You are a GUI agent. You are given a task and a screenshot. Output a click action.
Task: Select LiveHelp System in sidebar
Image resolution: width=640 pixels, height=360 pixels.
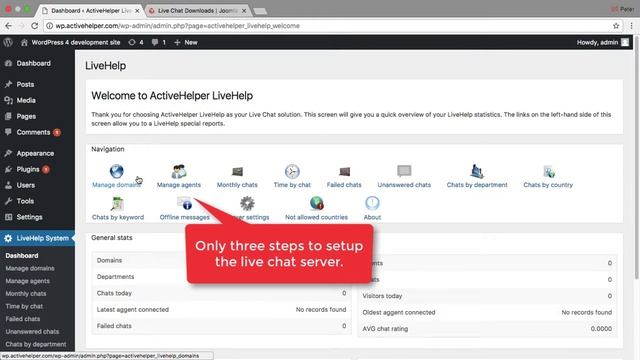37,238
